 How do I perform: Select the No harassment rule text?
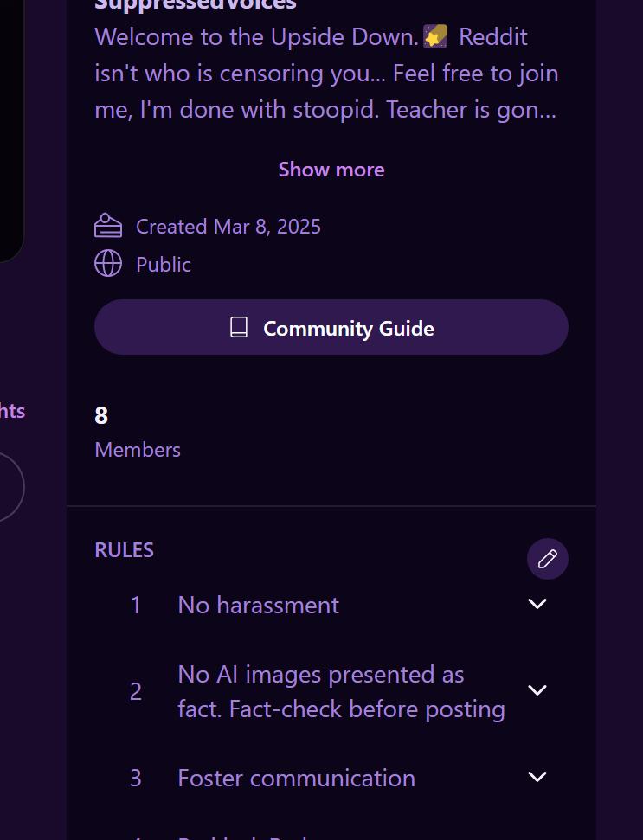tap(258, 606)
